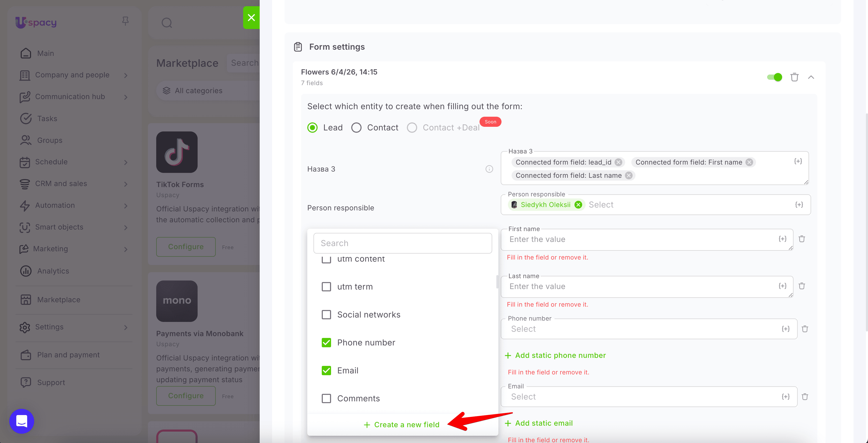Open the Email Select dropdown

(x=649, y=396)
